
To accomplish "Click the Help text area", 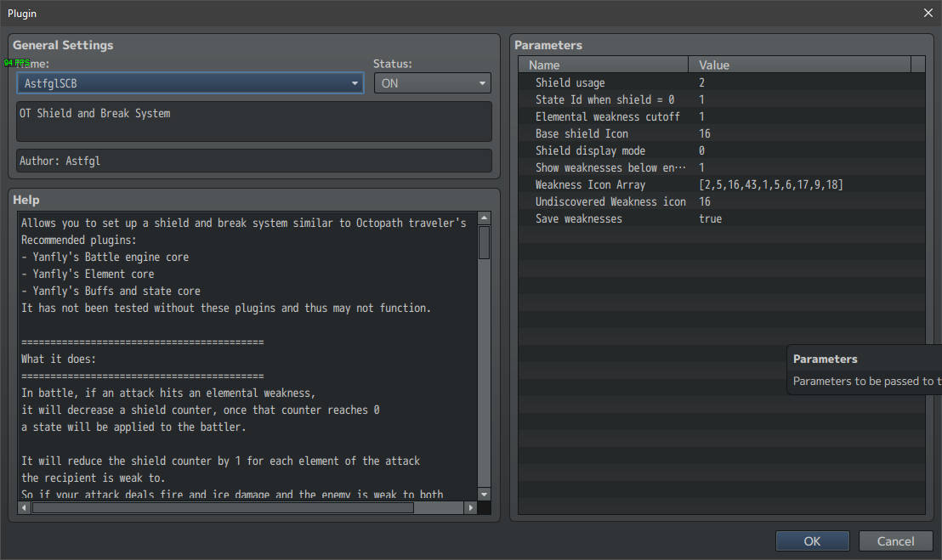I will click(x=247, y=356).
